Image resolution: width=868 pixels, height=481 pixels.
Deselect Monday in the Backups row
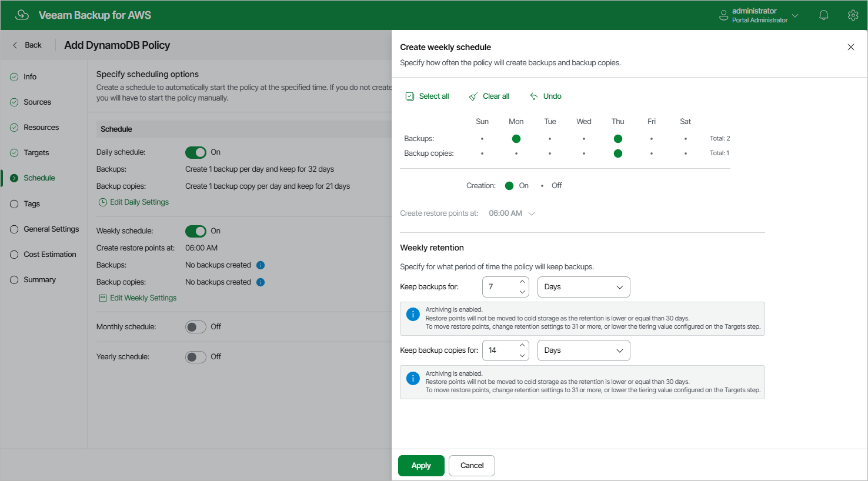516,139
